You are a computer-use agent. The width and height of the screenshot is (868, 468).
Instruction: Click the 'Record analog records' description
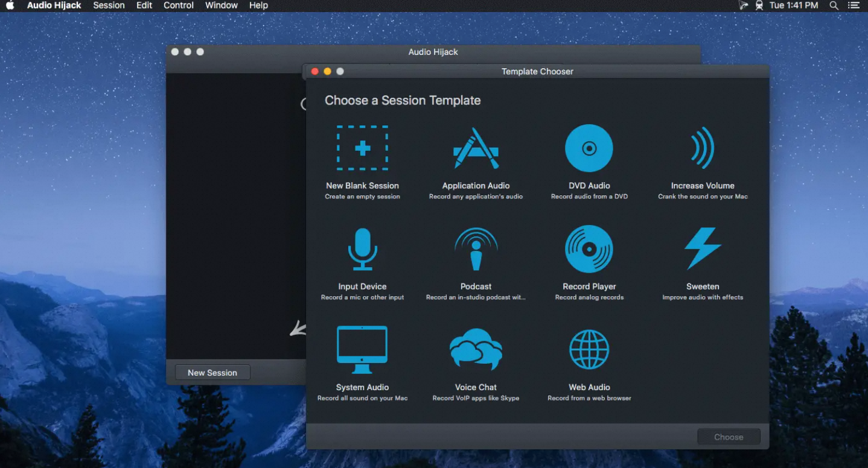[589, 297]
